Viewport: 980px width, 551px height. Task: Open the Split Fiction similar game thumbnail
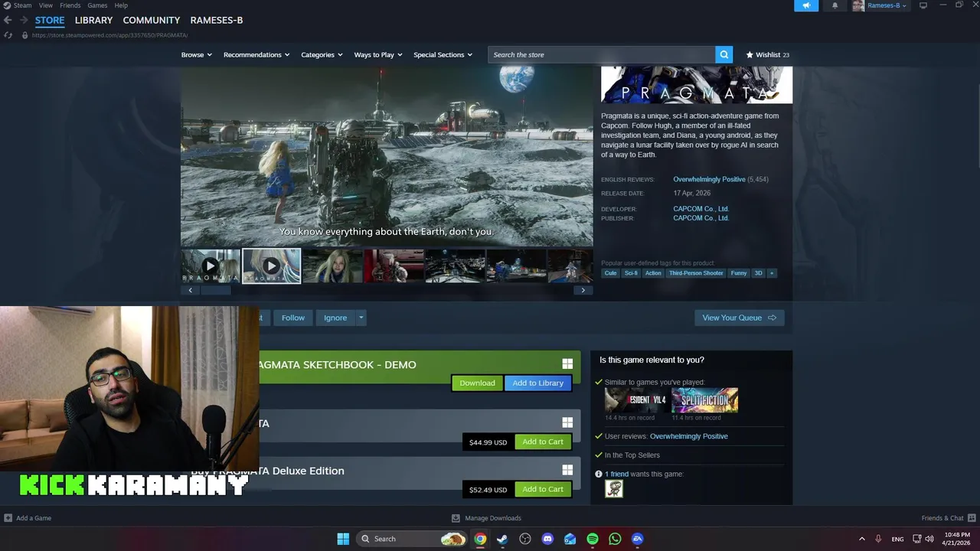point(705,400)
